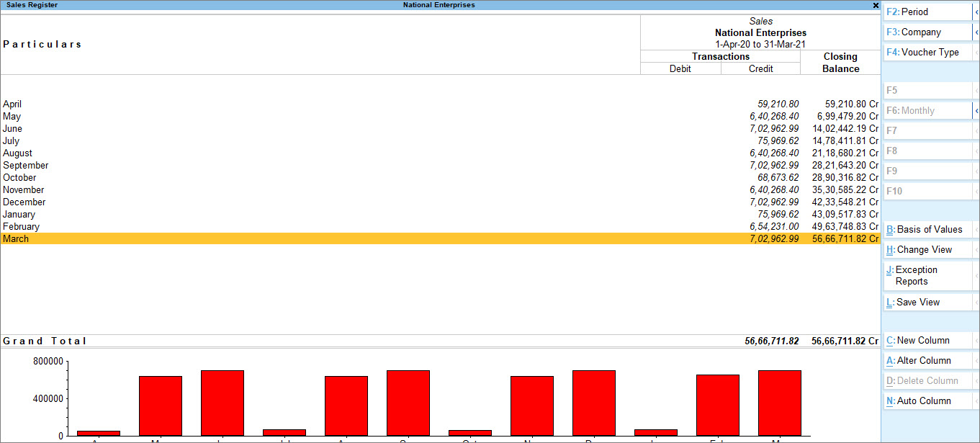The width and height of the screenshot is (980, 443).
Task: Choose the Change View button
Action: point(927,250)
